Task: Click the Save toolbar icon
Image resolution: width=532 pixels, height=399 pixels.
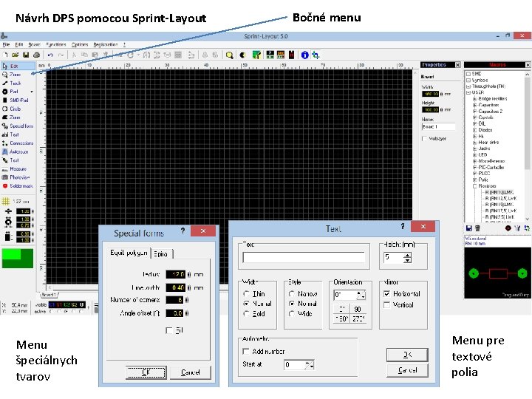Action: [x=25, y=55]
